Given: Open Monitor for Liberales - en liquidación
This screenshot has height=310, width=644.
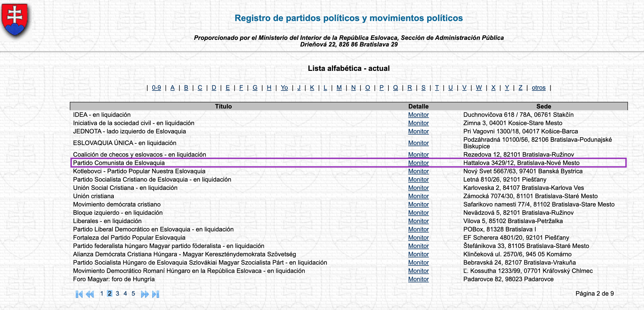Looking at the screenshot, I should click(418, 221).
